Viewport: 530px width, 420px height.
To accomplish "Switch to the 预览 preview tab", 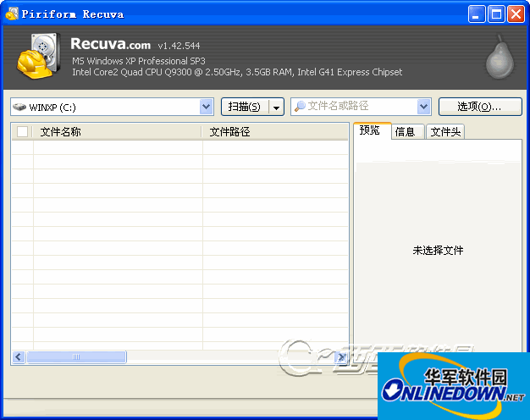I will coord(372,130).
